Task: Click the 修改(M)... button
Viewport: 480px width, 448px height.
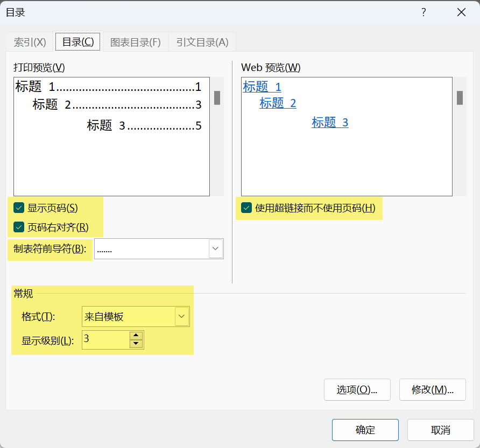Action: [x=432, y=389]
